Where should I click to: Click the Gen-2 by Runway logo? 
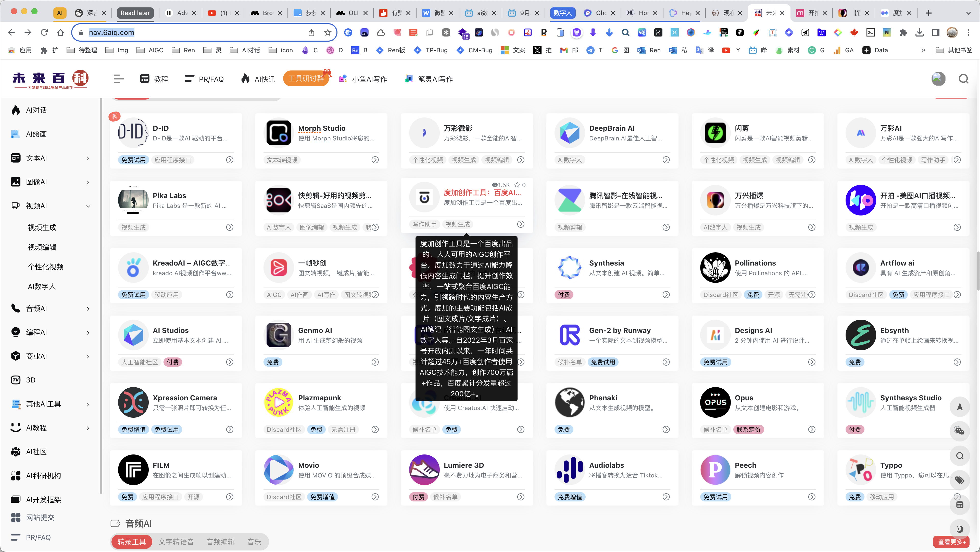coord(570,335)
